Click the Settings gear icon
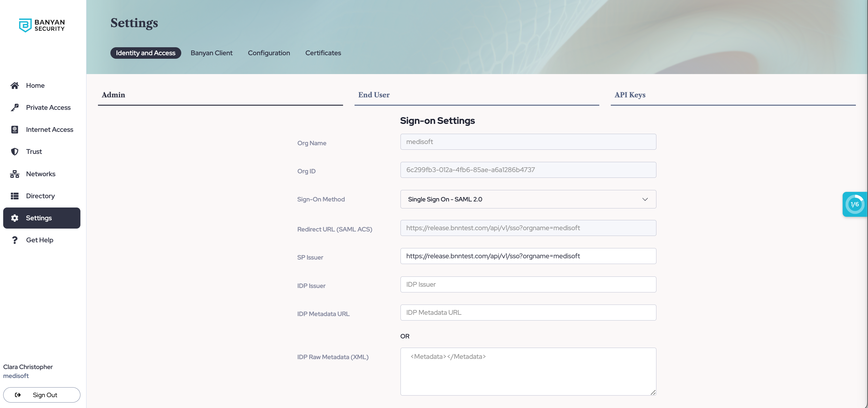 [14, 218]
